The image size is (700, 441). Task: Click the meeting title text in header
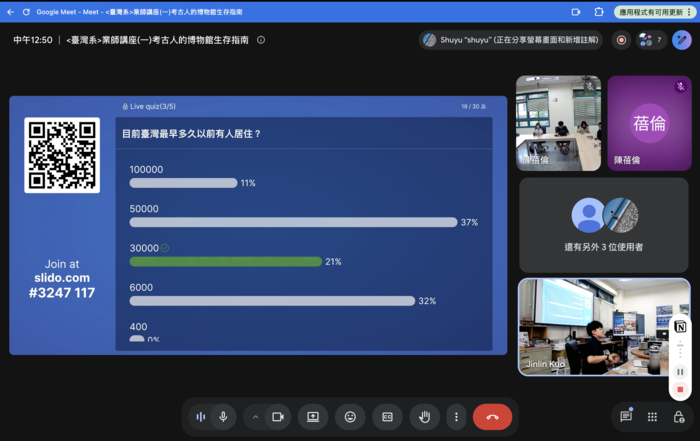(157, 40)
